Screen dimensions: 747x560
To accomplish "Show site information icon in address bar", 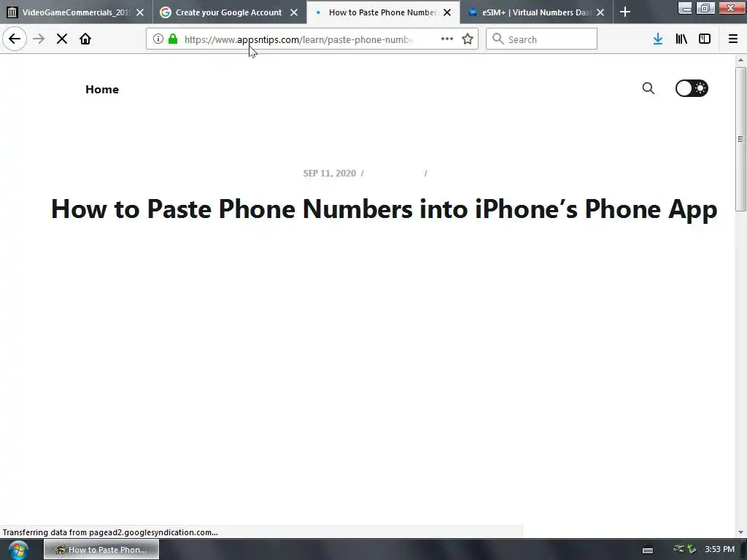I will [x=158, y=39].
